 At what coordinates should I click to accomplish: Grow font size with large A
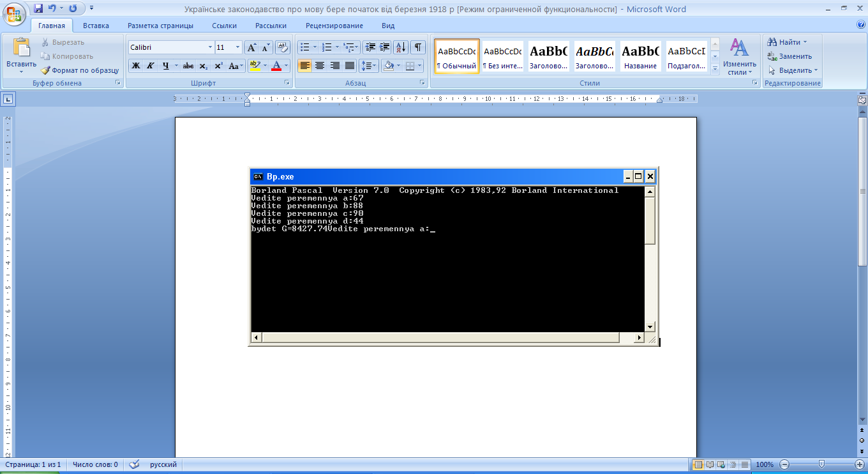click(252, 47)
